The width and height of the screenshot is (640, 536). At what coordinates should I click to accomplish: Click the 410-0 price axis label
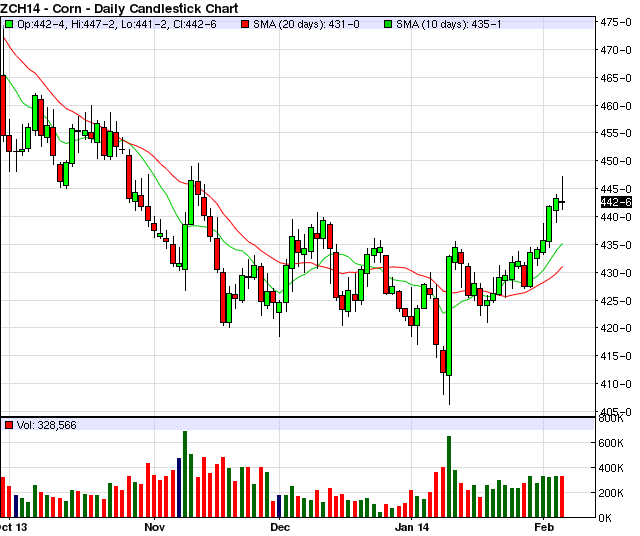coord(616,384)
